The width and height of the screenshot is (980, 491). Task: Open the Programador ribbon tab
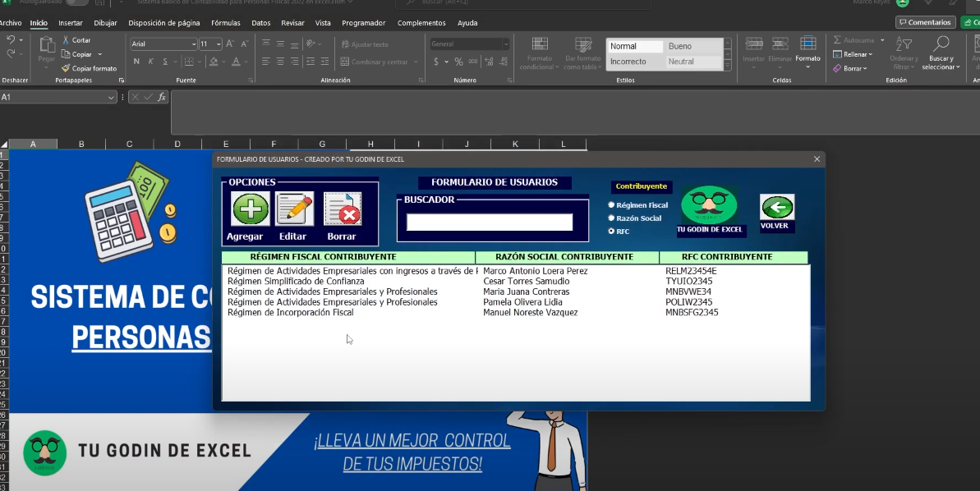[x=364, y=23]
